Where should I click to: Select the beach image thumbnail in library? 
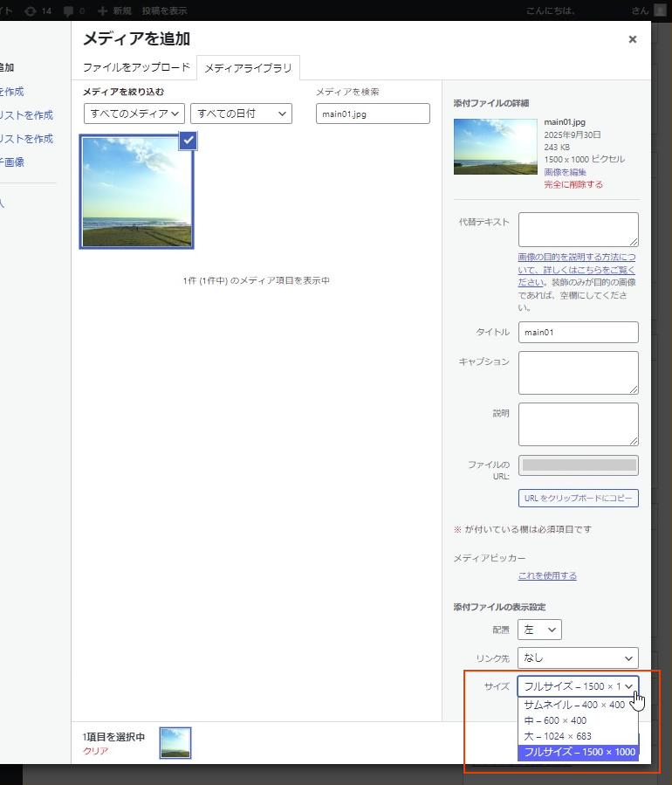pos(136,192)
